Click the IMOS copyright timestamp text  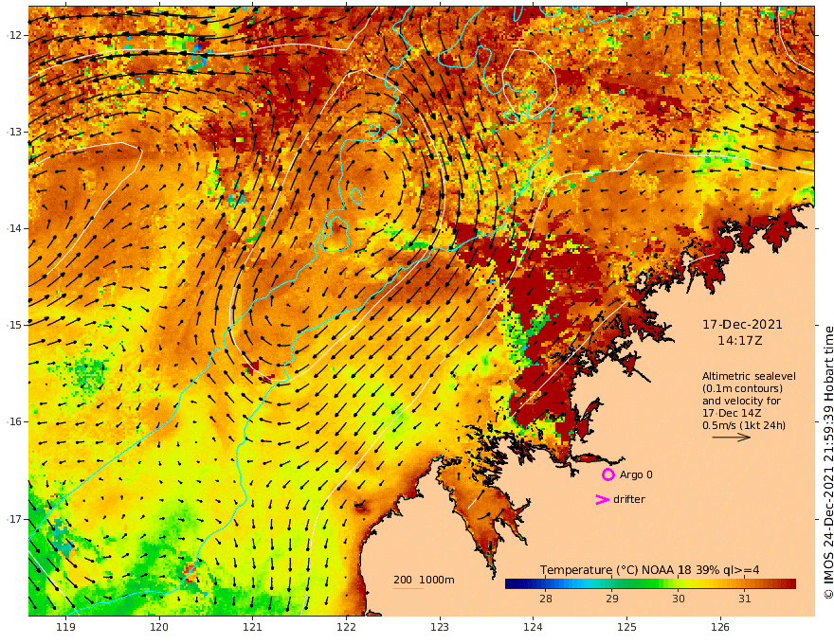(828, 462)
